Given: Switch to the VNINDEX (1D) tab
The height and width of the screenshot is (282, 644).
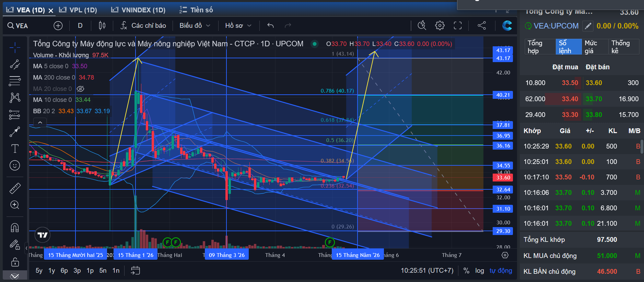Looking at the screenshot, I should [138, 10].
